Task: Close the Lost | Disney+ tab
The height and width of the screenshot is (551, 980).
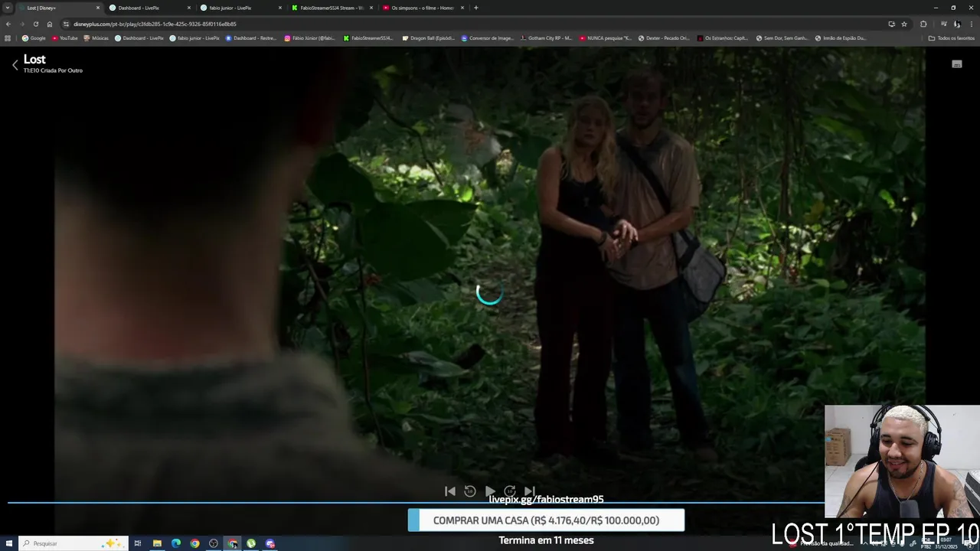Action: click(97, 8)
